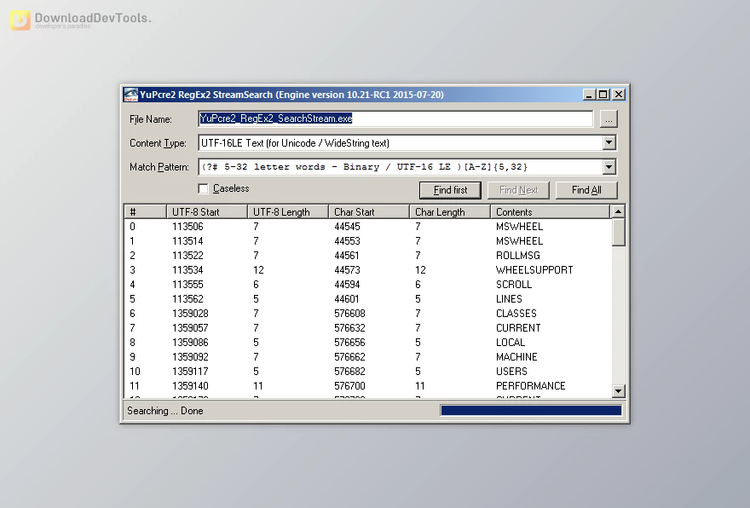
Task: Select the SCROLL result row
Action: [x=368, y=285]
